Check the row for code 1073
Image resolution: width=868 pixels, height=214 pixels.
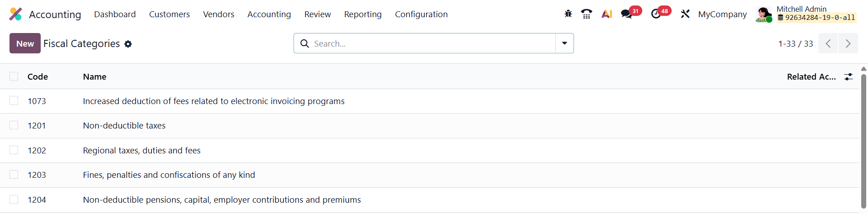(14, 101)
